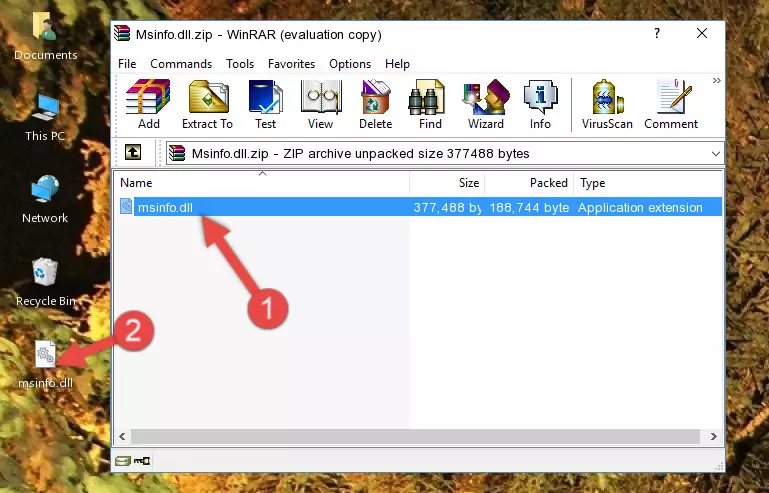Run the Test archive tool
Image resolution: width=769 pixels, height=493 pixels.
coord(265,104)
